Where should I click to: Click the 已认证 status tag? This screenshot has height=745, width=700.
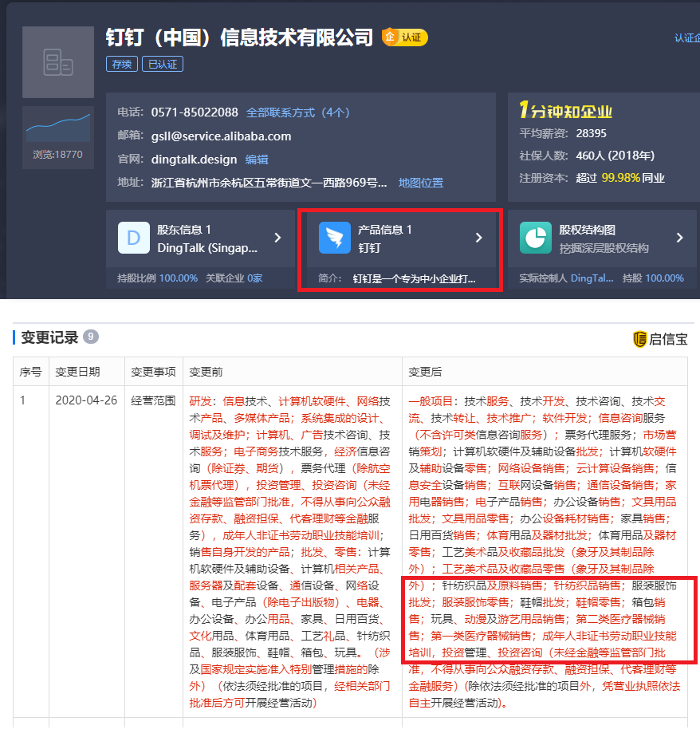click(163, 64)
